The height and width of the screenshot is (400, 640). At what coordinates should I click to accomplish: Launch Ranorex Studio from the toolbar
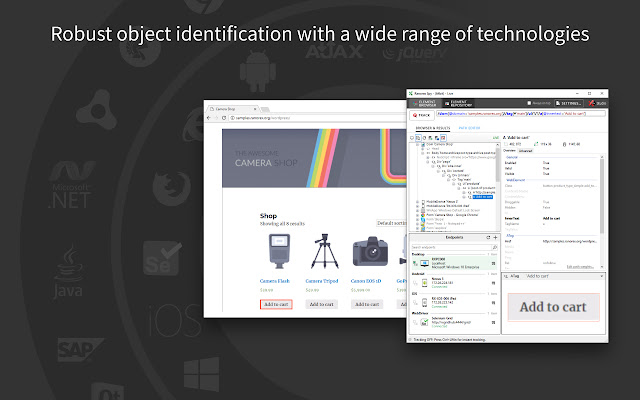coord(596,102)
